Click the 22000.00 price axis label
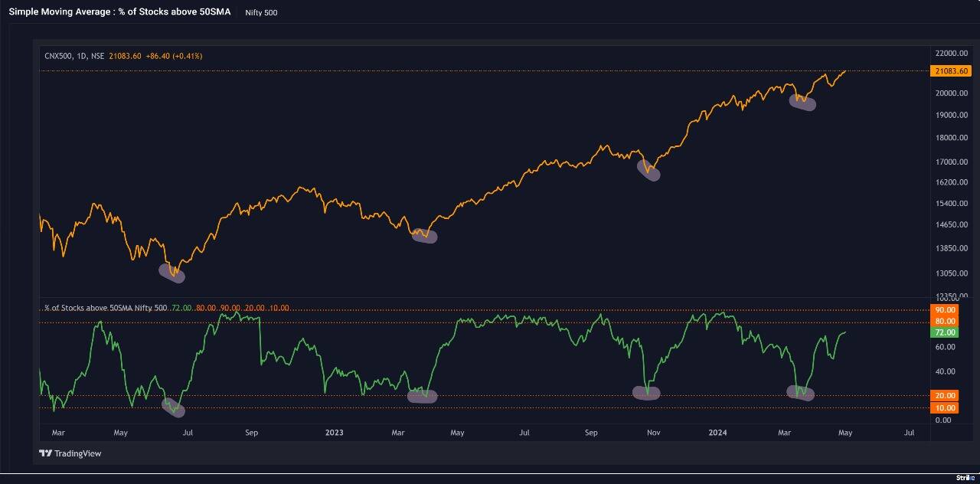The image size is (980, 484). (952, 53)
